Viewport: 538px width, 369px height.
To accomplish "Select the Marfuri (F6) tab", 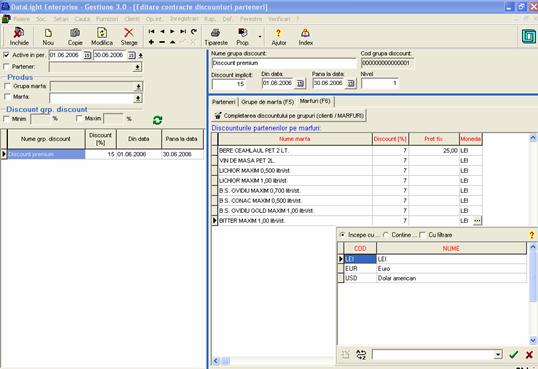I will tap(315, 101).
